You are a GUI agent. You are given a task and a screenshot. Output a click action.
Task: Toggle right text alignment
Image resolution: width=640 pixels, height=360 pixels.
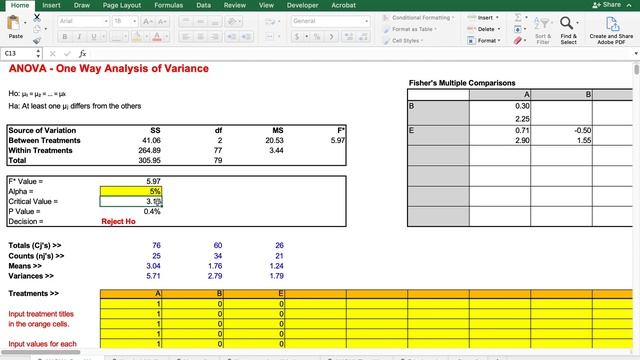tap(215, 37)
